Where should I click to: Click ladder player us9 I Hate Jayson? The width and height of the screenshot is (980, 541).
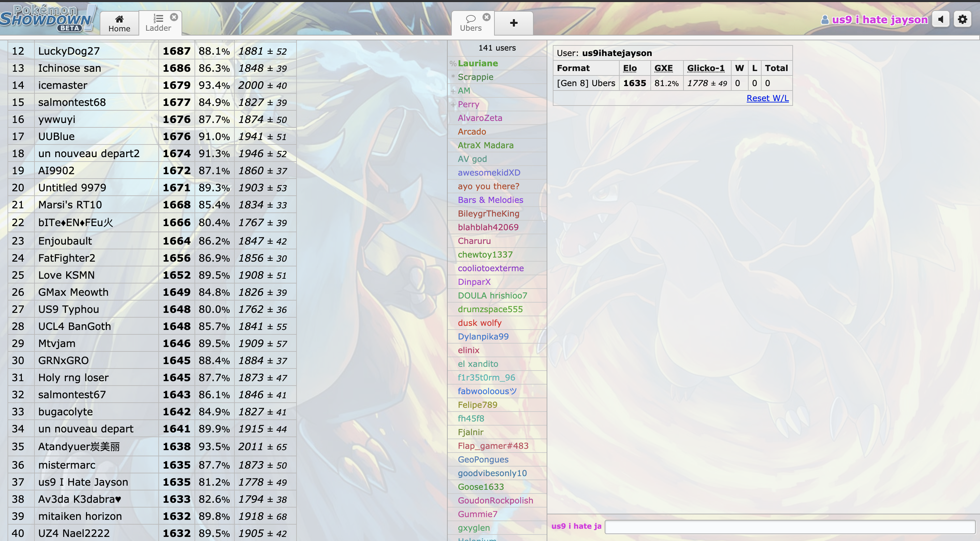[x=83, y=482]
